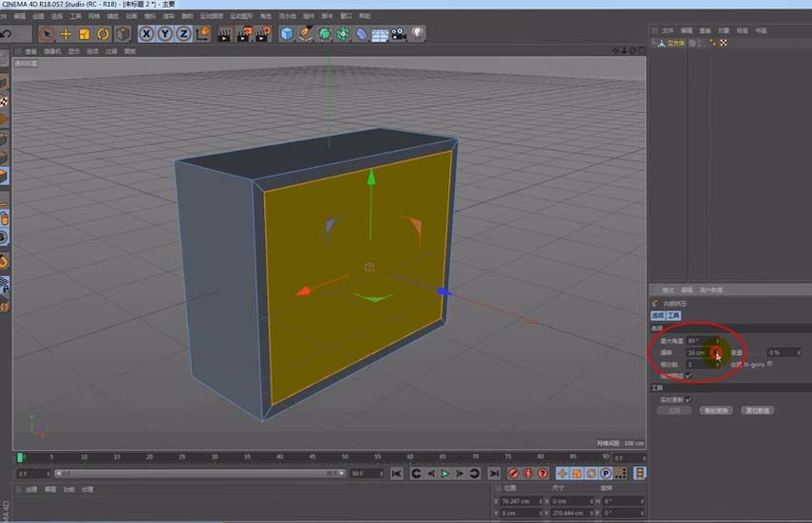Click the offset field stepper arrows
The width and height of the screenshot is (812, 523).
[717, 352]
